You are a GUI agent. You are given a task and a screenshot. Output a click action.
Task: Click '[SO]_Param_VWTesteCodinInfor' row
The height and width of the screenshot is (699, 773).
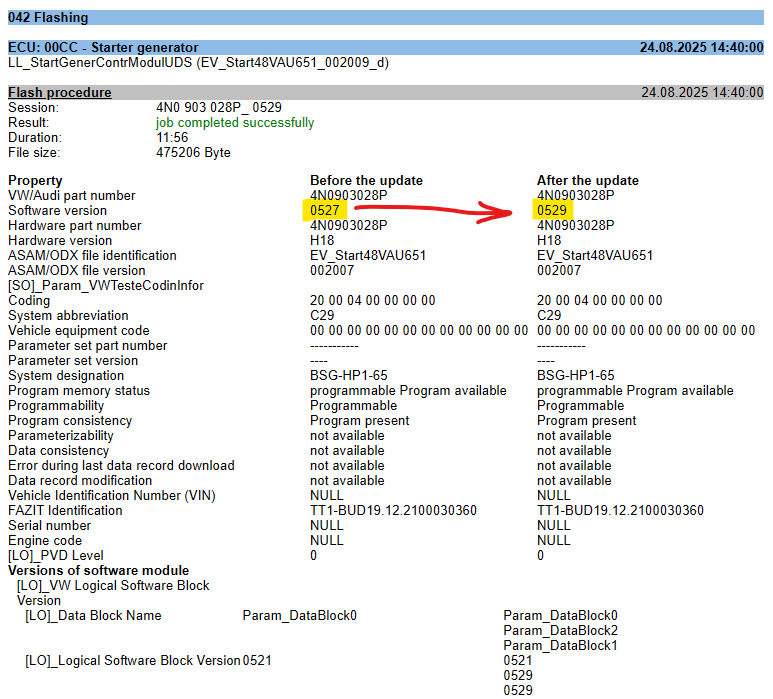[x=106, y=285]
